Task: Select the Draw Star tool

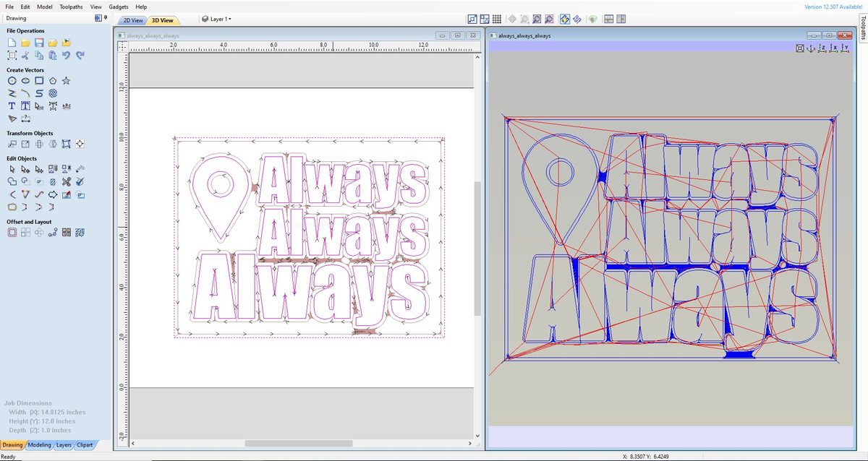Action: (66, 80)
